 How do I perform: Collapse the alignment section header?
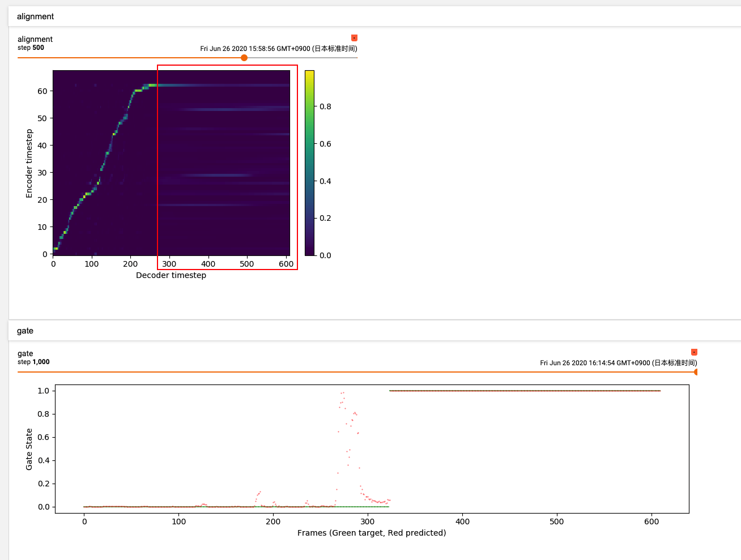point(35,16)
